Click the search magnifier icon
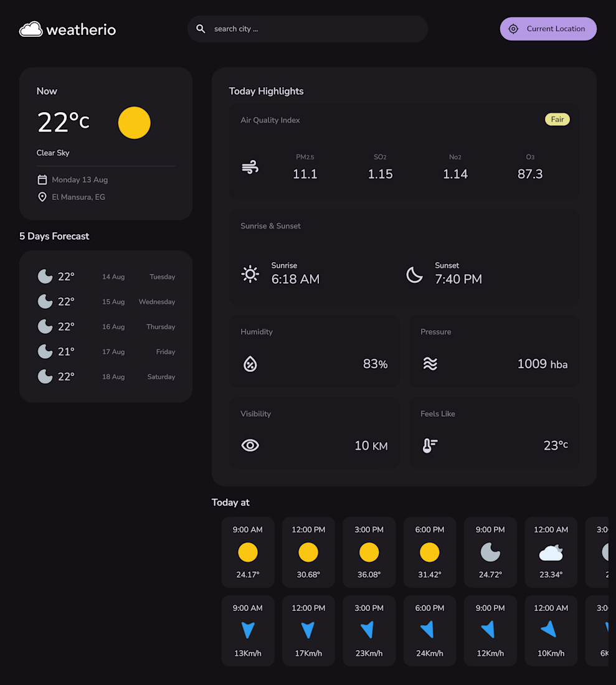The height and width of the screenshot is (685, 616). point(201,29)
